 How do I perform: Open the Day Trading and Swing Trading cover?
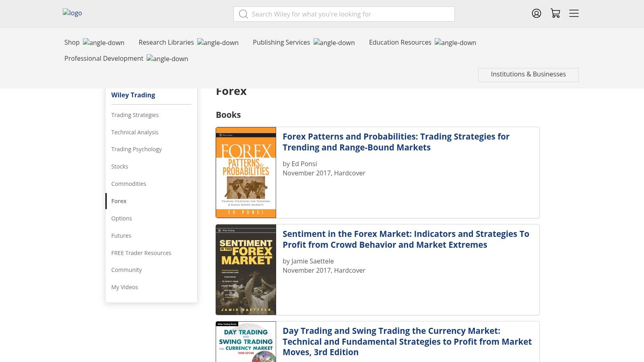tap(246, 341)
